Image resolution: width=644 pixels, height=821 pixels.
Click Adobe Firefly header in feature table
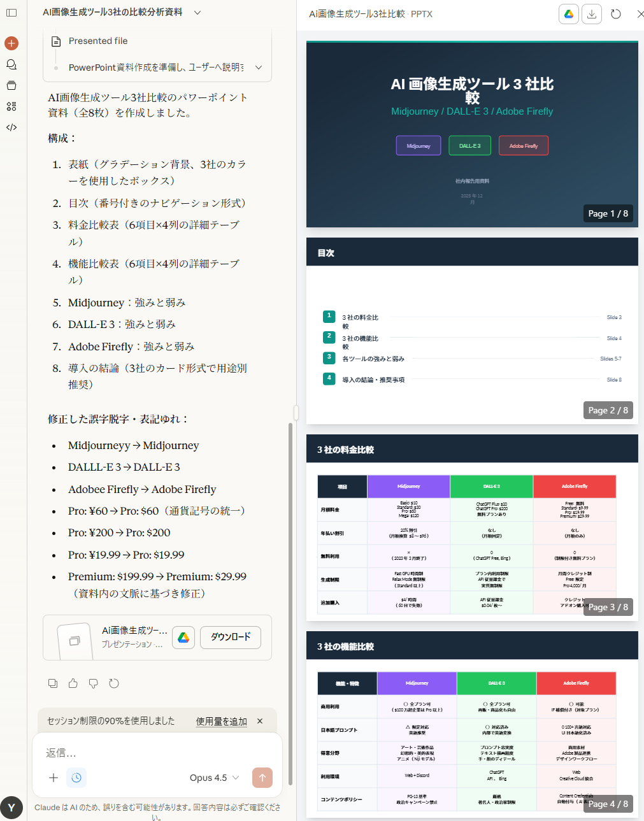point(576,683)
